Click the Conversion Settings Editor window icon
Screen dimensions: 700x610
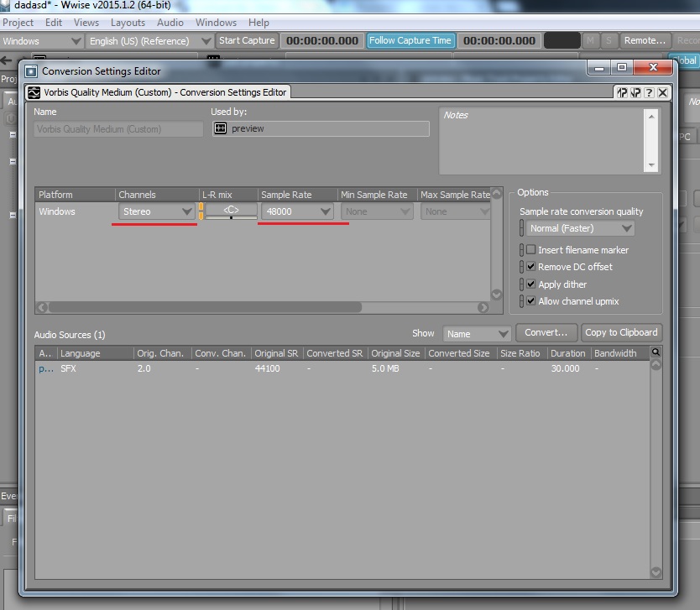[x=31, y=71]
